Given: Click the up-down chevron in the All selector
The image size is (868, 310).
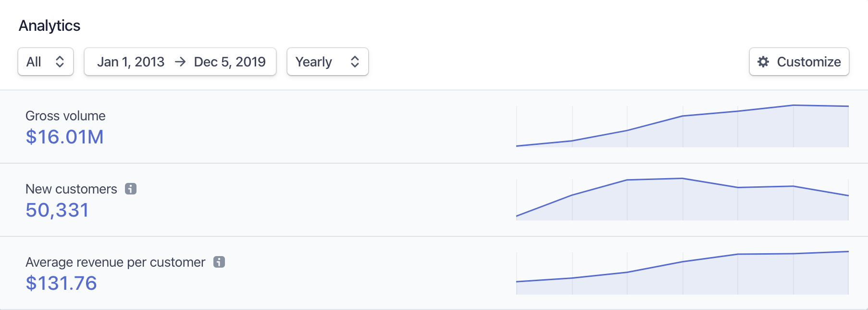Looking at the screenshot, I should click(60, 62).
